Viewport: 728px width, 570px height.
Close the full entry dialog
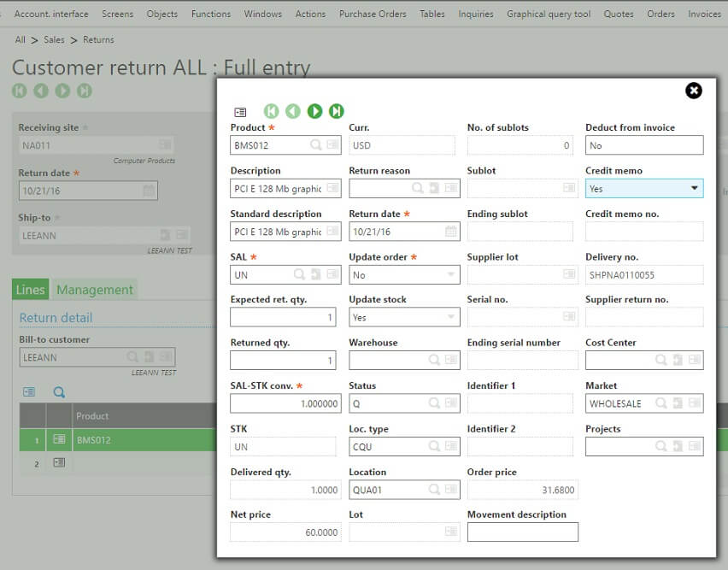[x=694, y=91]
